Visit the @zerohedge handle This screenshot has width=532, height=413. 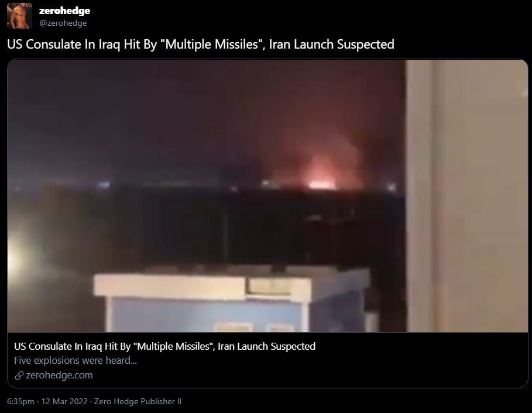[63, 23]
